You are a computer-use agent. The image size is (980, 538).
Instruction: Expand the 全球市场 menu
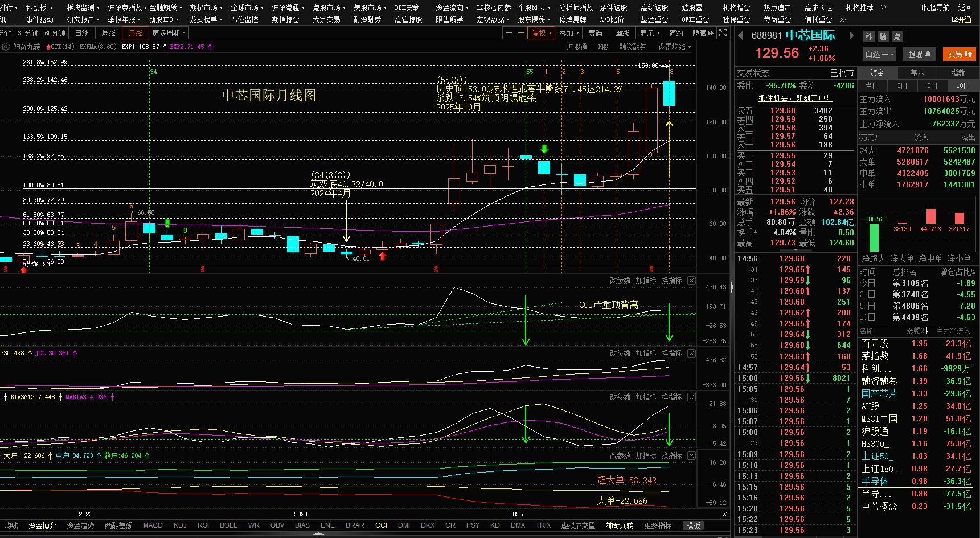(247, 7)
